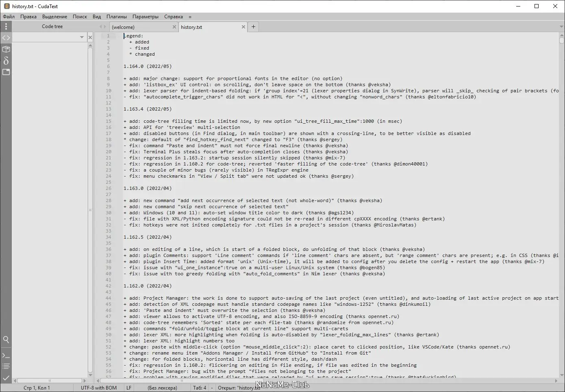Change tab size via 'Таб: 4'
The image size is (565, 392).
200,388
